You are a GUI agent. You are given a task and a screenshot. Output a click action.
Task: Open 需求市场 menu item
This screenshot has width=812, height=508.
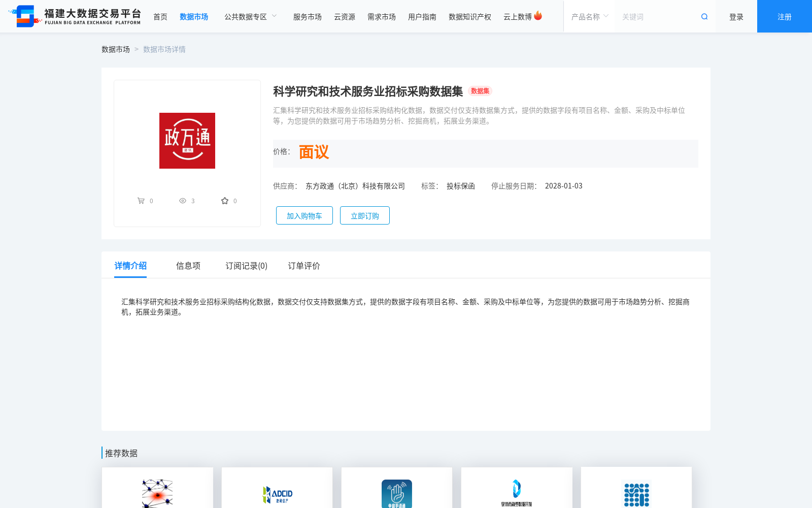point(382,17)
